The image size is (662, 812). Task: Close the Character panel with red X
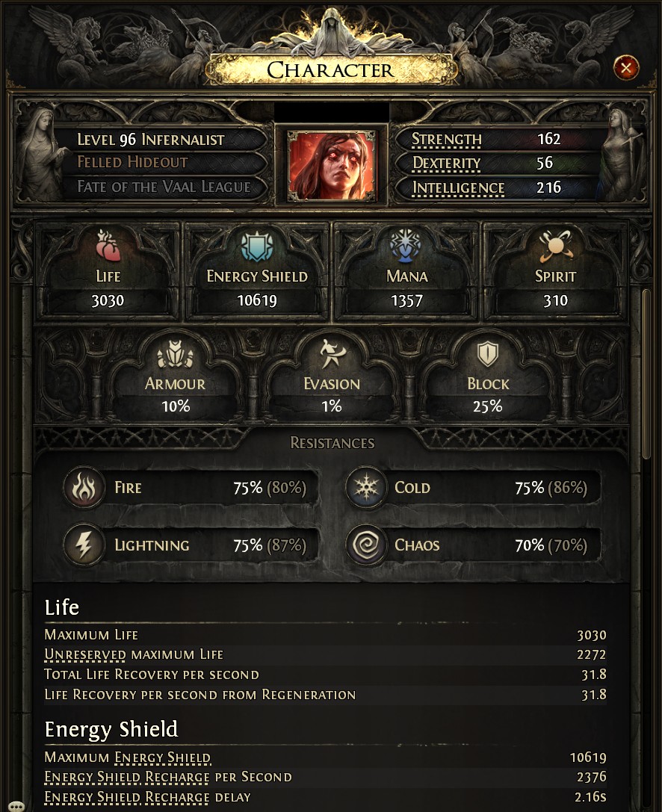[625, 67]
